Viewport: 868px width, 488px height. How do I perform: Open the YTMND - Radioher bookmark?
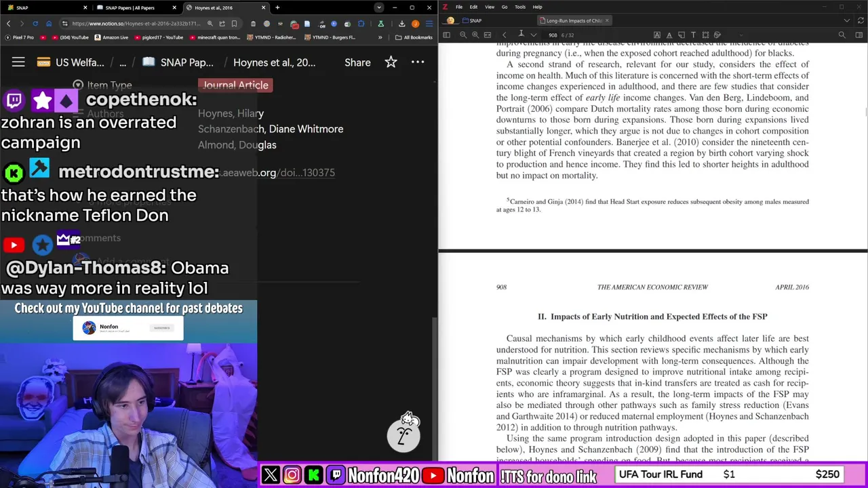tap(271, 37)
